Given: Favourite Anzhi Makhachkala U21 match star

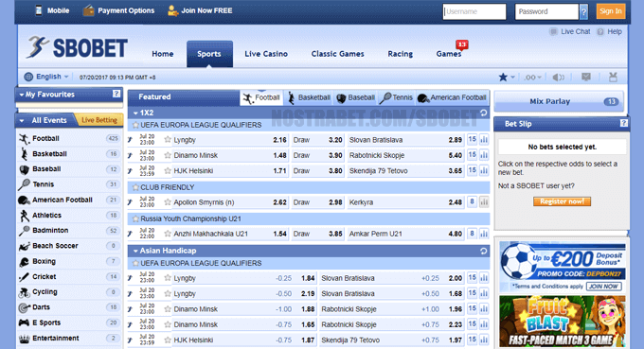Looking at the screenshot, I should click(168, 234).
